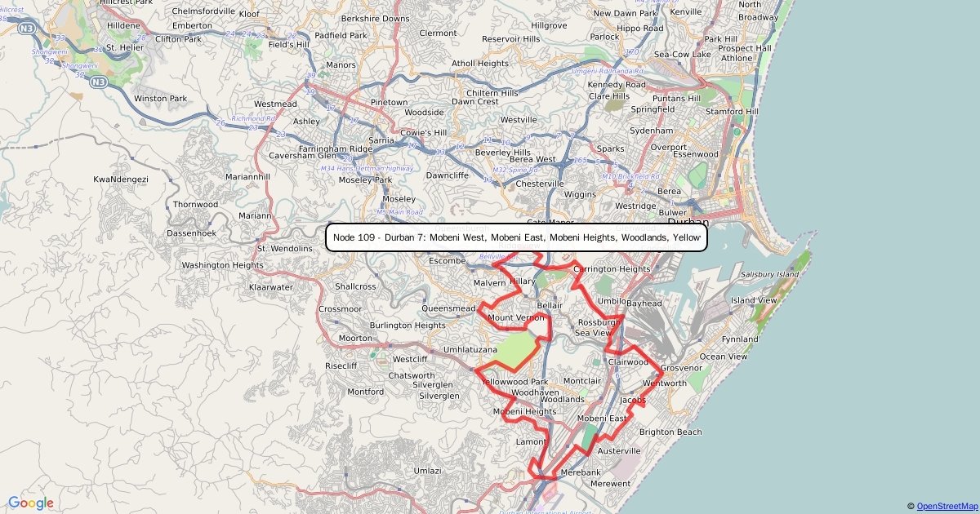Click the Fynnland label
This screenshot has width=980, height=514.
(x=740, y=339)
